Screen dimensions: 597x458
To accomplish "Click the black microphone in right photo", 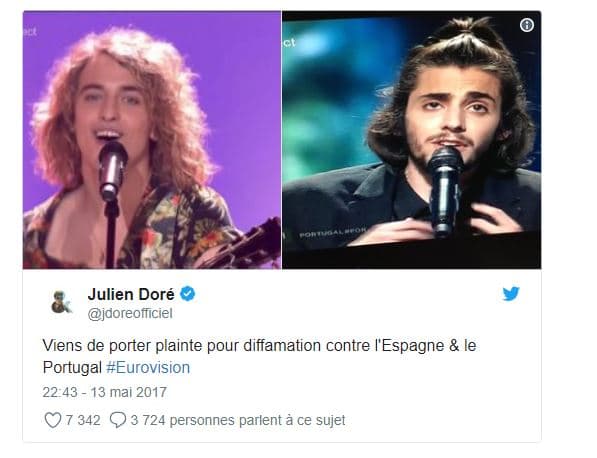I will (x=444, y=191).
